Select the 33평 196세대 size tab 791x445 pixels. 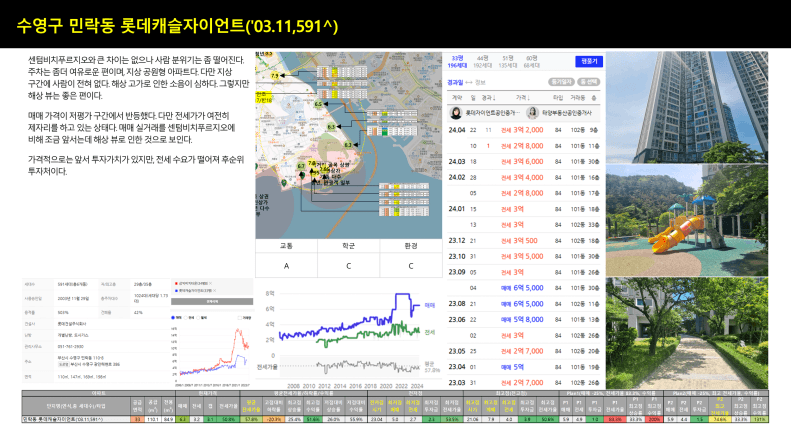coord(457,62)
